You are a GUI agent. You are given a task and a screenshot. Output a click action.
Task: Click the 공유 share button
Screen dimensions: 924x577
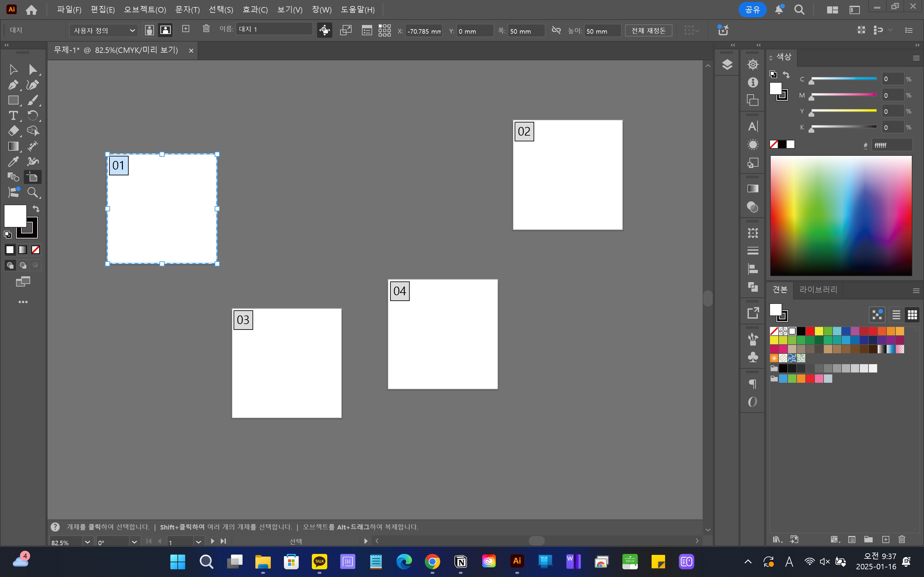click(752, 10)
